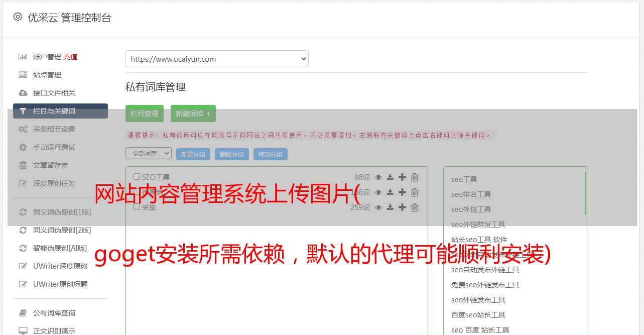Click the play circle icon for 手动运行测试

pos(23,147)
